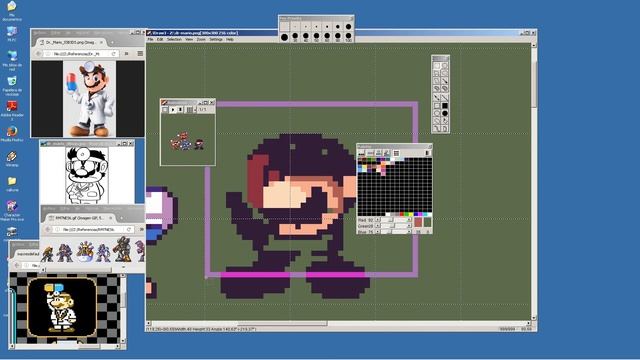Reload the RMTNE5k.gif browser page
640x360 pixels.
(129, 229)
